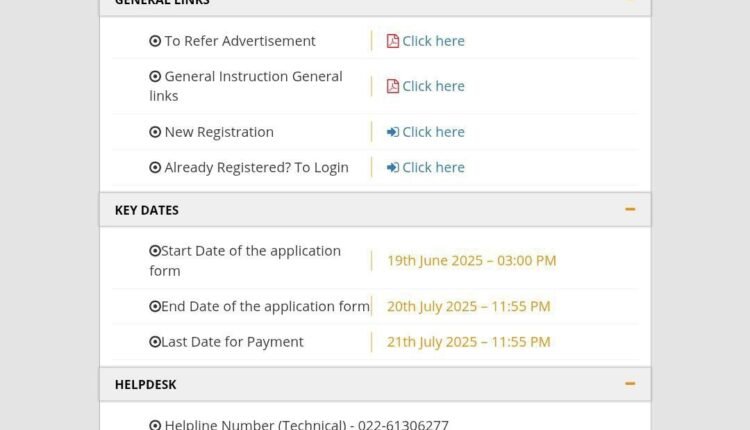Viewport: 750px width, 430px height.
Task: Click sign-in arrow icon for Already Registered login
Action: (x=393, y=168)
